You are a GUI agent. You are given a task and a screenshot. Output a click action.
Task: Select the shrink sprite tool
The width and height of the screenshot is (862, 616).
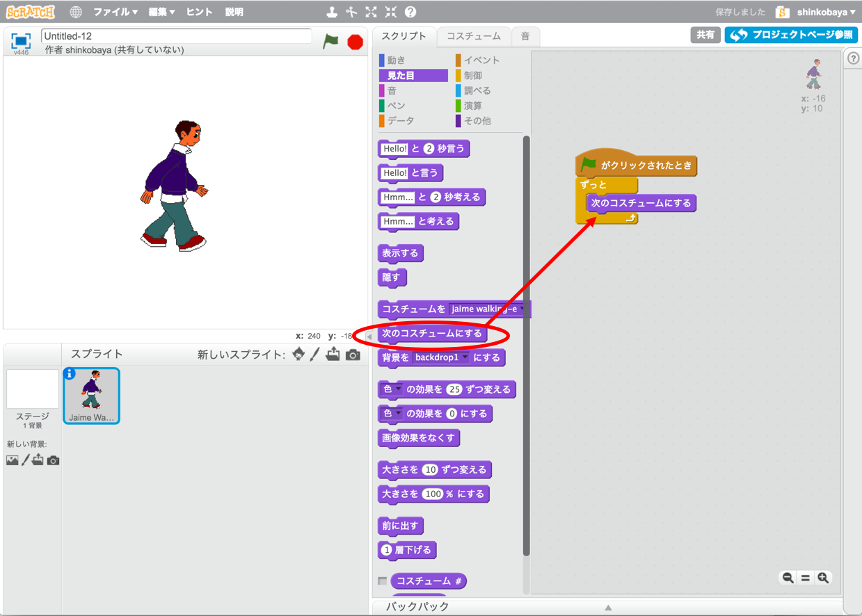pyautogui.click(x=391, y=12)
